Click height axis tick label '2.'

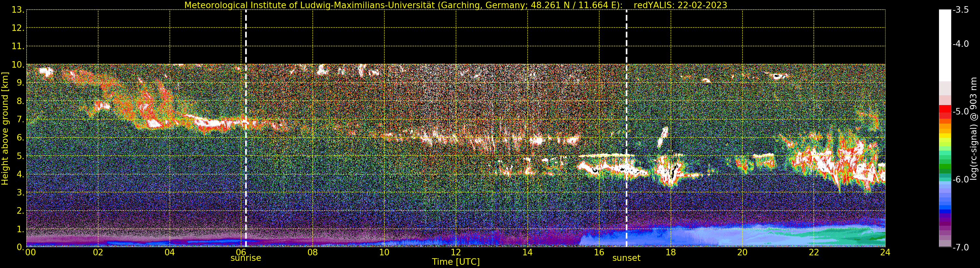(20, 211)
